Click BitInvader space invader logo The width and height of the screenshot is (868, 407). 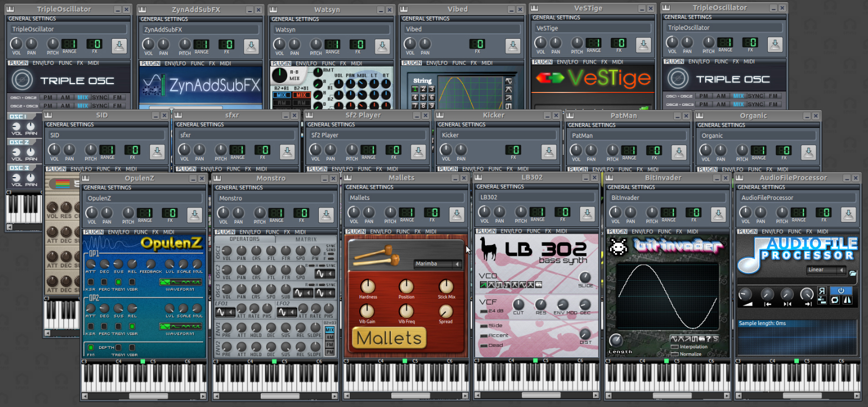tap(617, 246)
